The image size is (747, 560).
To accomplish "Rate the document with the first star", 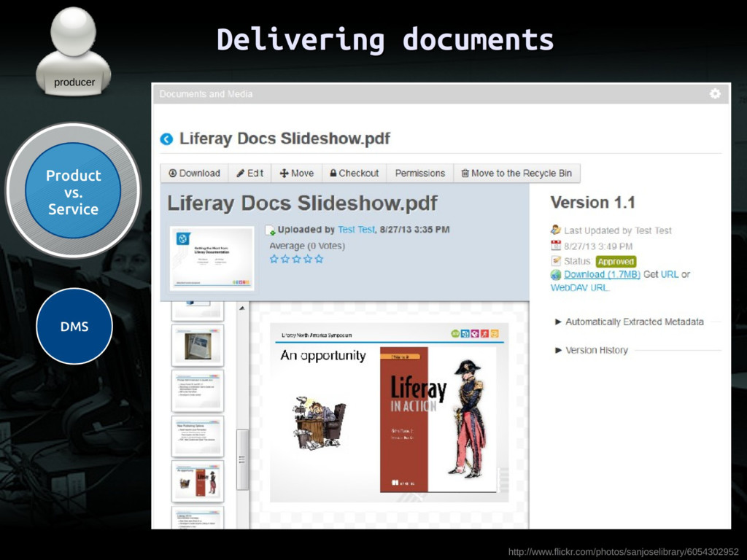I will point(274,259).
